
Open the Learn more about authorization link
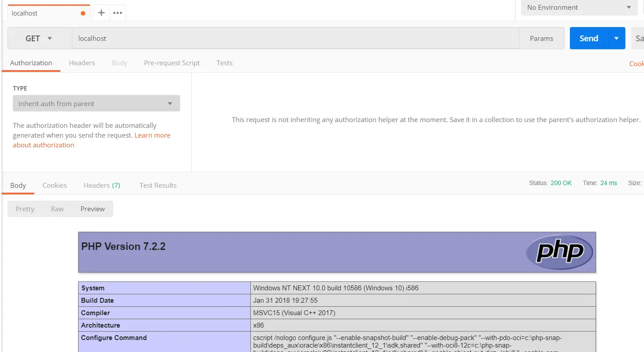tap(91, 140)
